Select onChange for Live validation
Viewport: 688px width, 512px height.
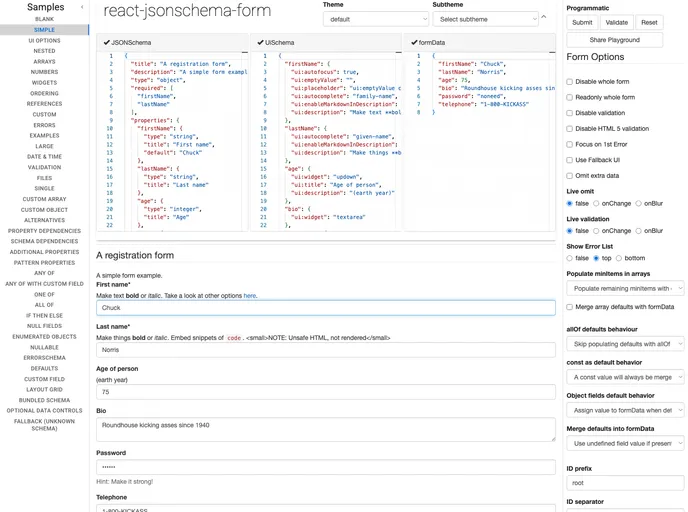coord(596,231)
